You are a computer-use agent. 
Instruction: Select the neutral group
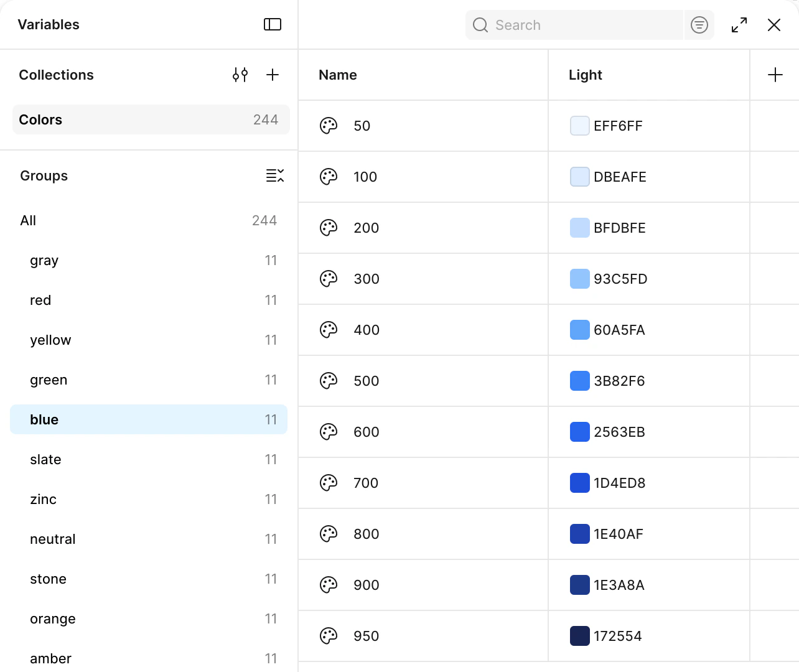(149, 539)
